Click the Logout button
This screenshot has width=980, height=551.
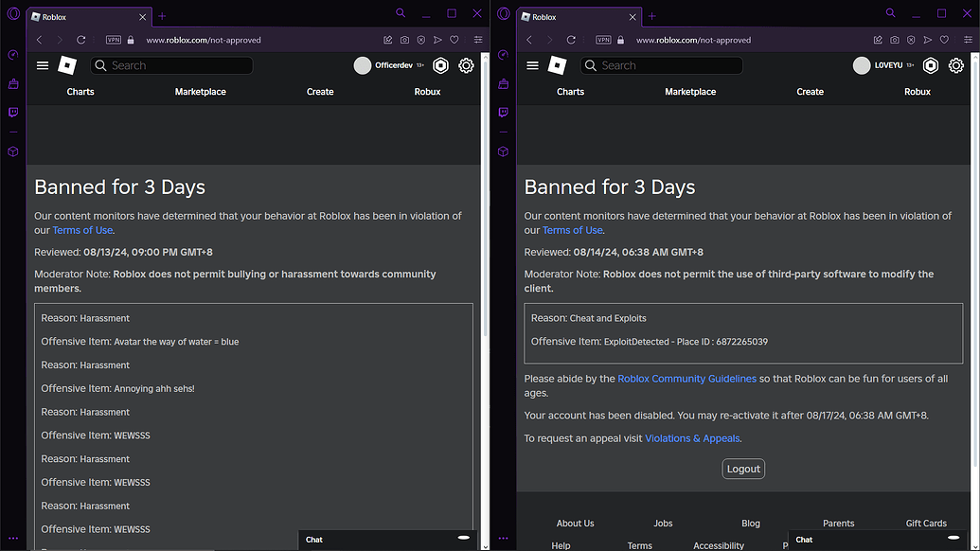[743, 470]
